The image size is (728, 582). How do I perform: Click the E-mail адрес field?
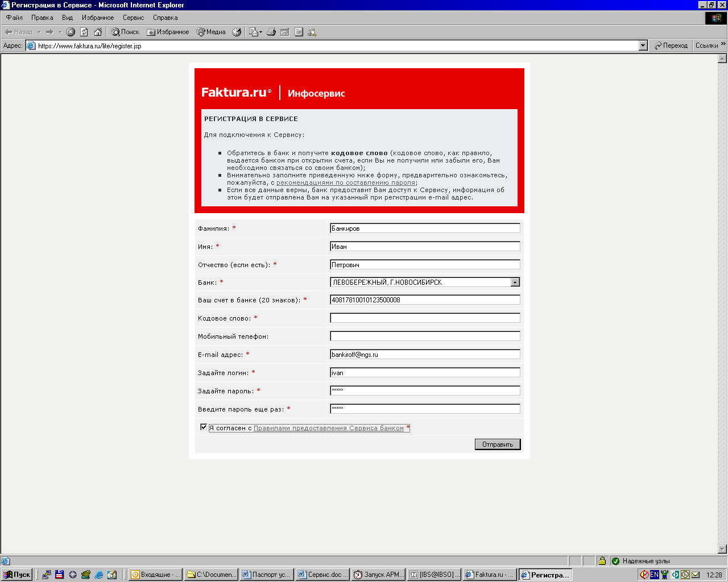[425, 354]
